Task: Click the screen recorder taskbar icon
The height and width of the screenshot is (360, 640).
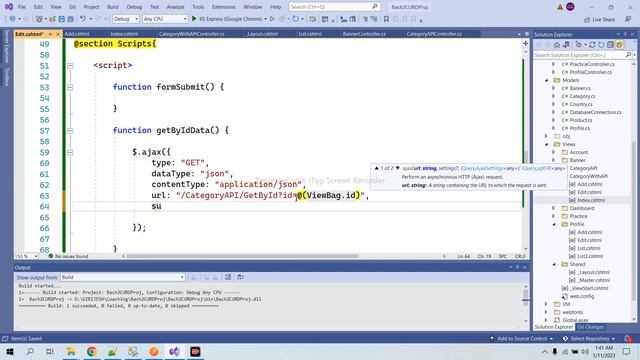Action: click(x=195, y=351)
